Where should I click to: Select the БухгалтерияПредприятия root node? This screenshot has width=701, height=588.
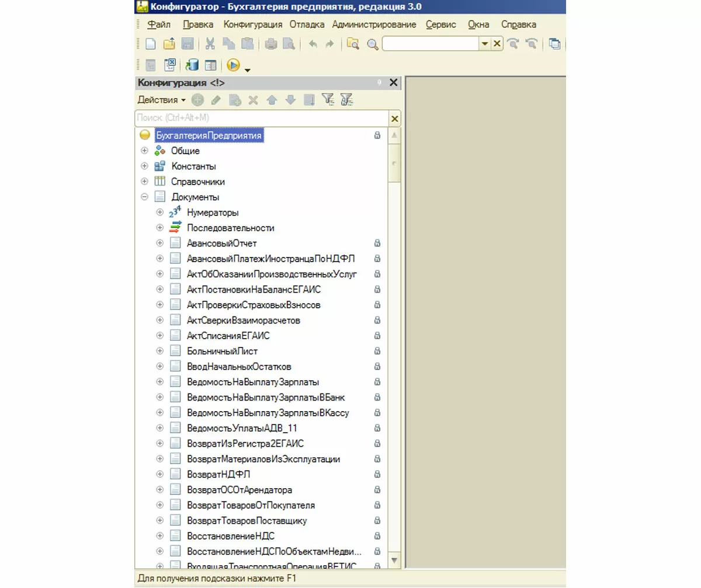pyautogui.click(x=209, y=135)
